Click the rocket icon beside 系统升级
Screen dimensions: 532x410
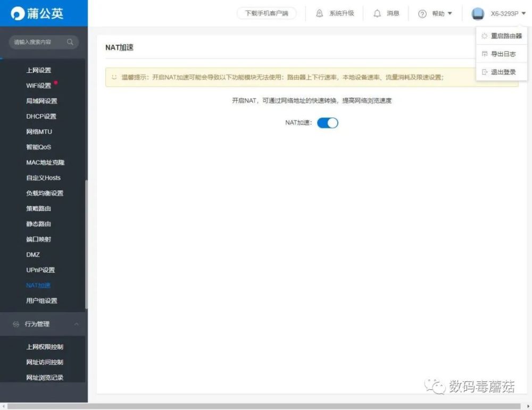(x=319, y=13)
